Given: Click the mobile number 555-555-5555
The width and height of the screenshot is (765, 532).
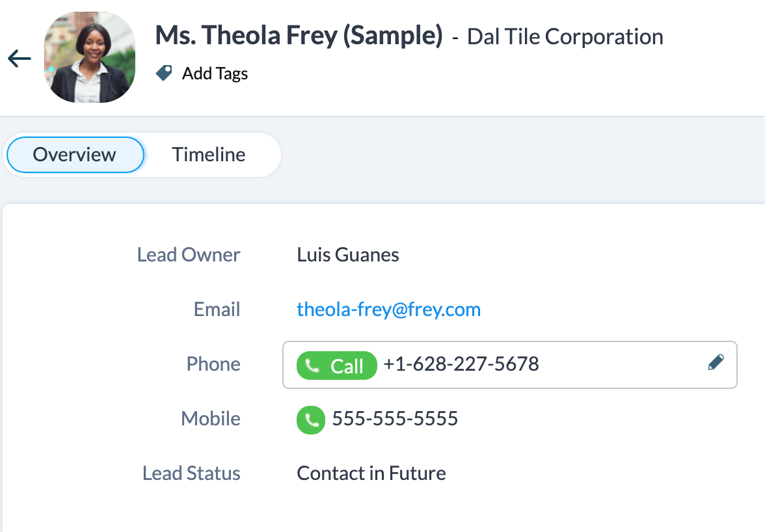Looking at the screenshot, I should click(395, 419).
